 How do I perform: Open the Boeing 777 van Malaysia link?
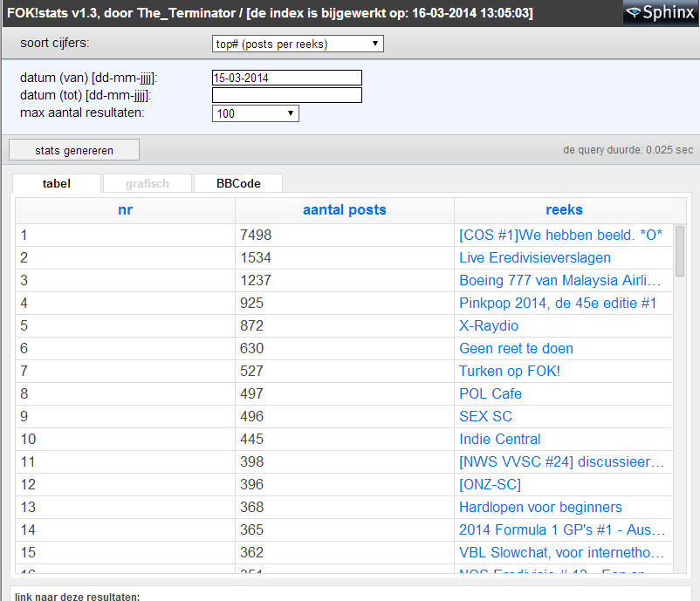click(559, 280)
